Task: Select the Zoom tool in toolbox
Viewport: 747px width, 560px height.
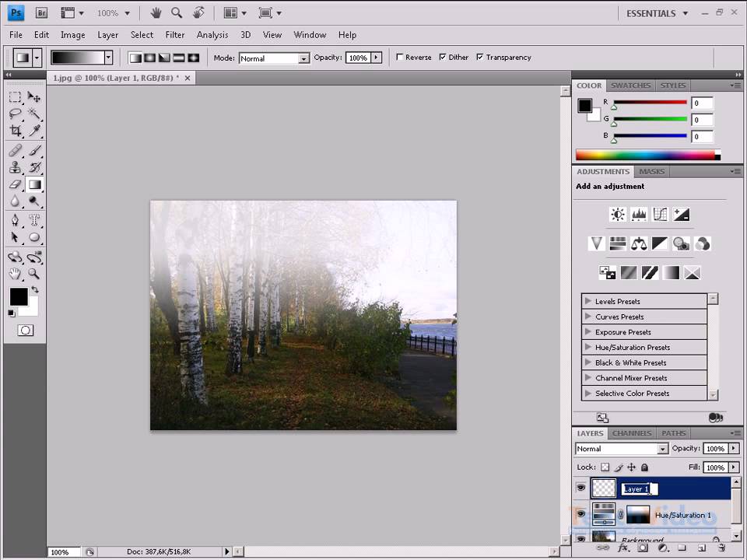Action: coord(33,273)
